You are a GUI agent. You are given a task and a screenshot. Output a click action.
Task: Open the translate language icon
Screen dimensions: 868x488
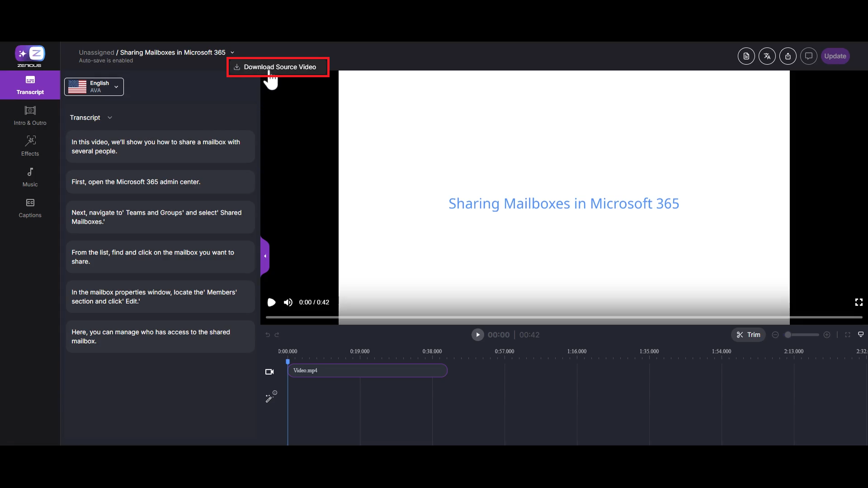767,56
